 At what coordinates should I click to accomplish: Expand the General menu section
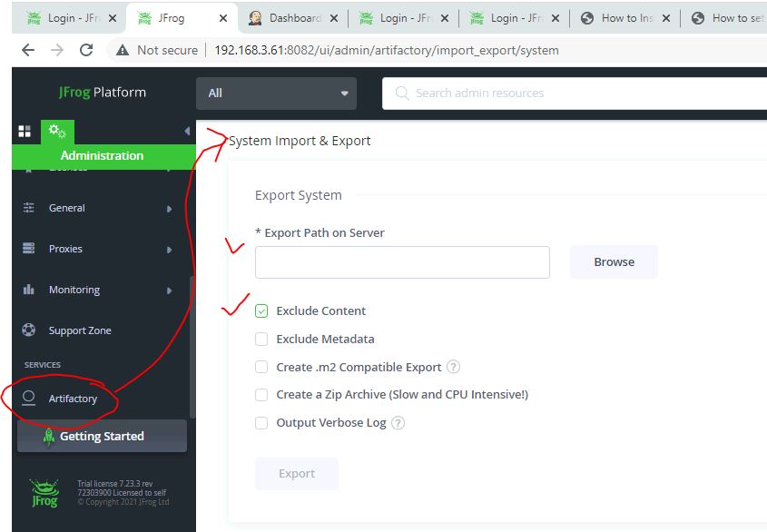pyautogui.click(x=97, y=209)
